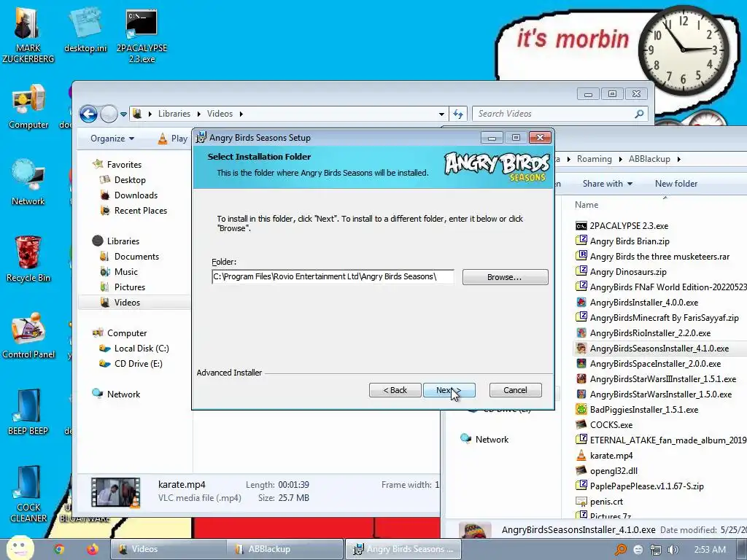Screen dimensions: 747x560
Task: Click Play in the Videos toolbar
Action: click(x=173, y=139)
